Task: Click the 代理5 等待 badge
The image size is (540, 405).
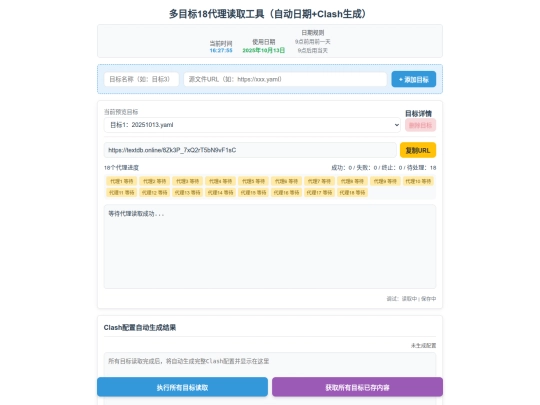Action: (x=253, y=181)
